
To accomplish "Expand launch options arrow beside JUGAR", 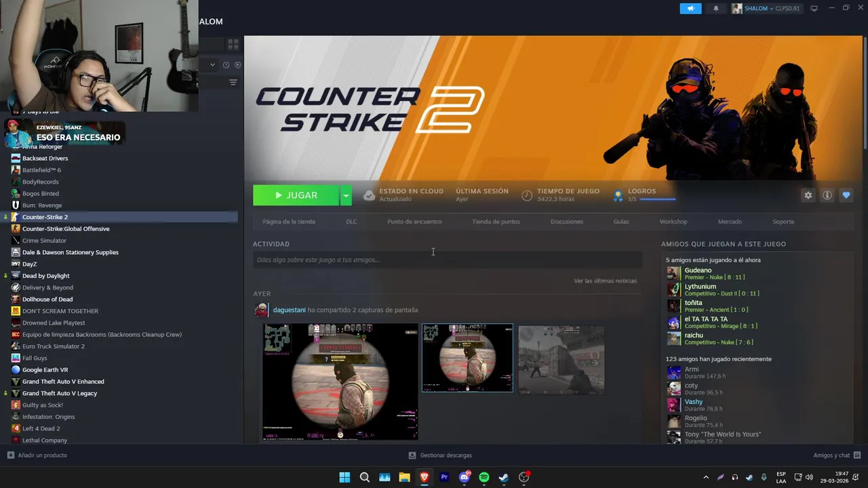I will [346, 195].
